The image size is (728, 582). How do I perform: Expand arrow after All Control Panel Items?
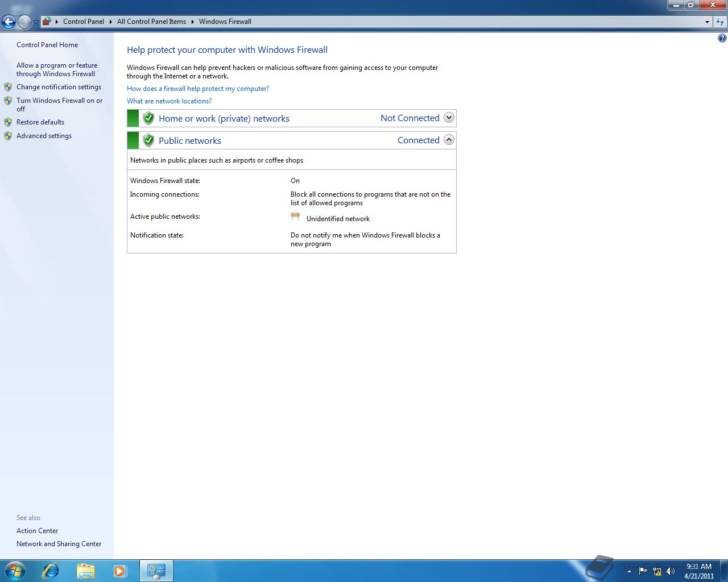pyautogui.click(x=192, y=22)
